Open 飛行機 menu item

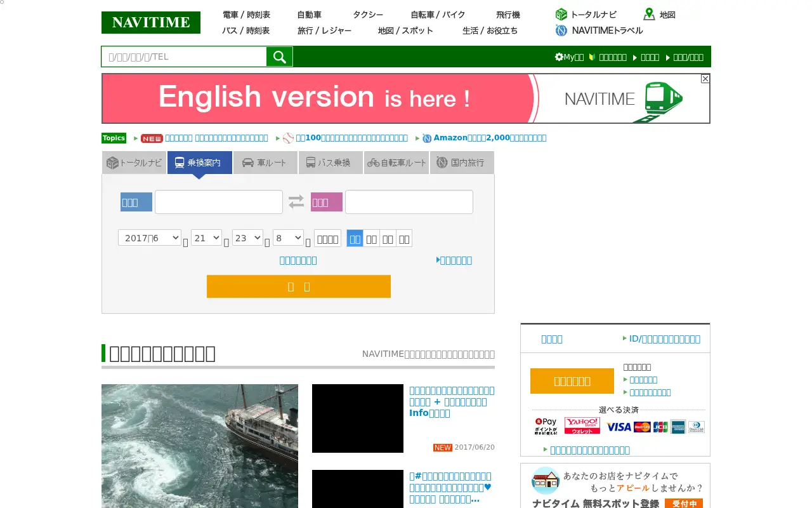pyautogui.click(x=508, y=15)
